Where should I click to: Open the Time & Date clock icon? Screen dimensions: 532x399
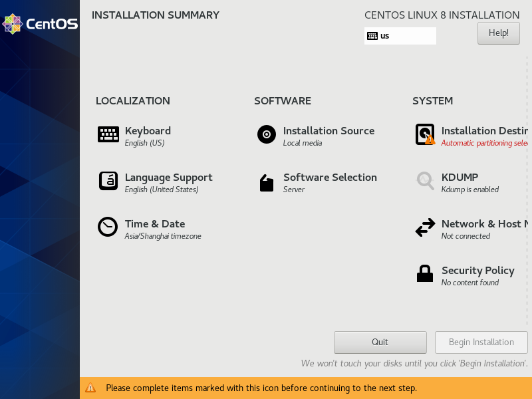coord(108,227)
